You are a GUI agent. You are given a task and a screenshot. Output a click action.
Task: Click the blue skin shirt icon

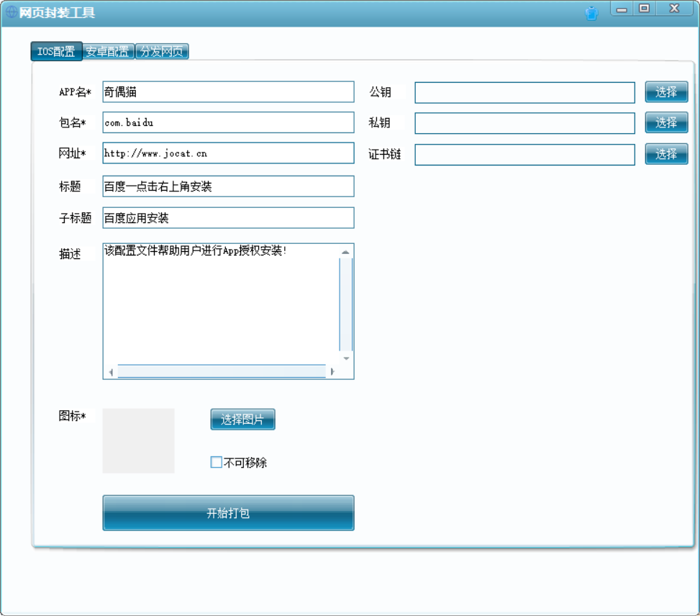pyautogui.click(x=591, y=14)
